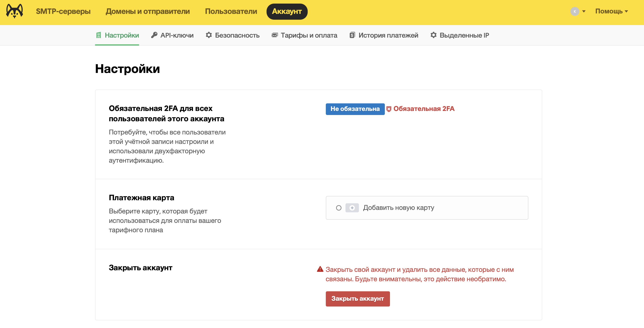Select the Аккаунт navigation pill
The width and height of the screenshot is (644, 328).
tap(287, 11)
